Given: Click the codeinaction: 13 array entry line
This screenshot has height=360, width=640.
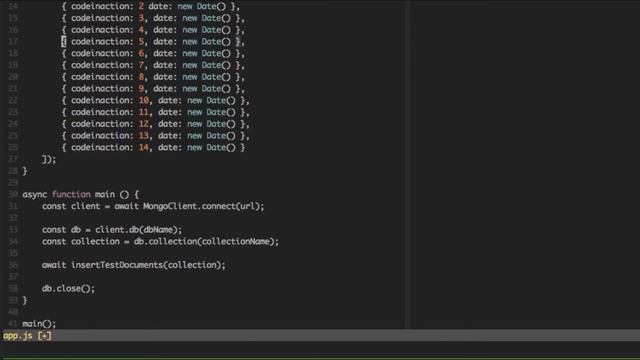Looking at the screenshot, I should [156, 136].
